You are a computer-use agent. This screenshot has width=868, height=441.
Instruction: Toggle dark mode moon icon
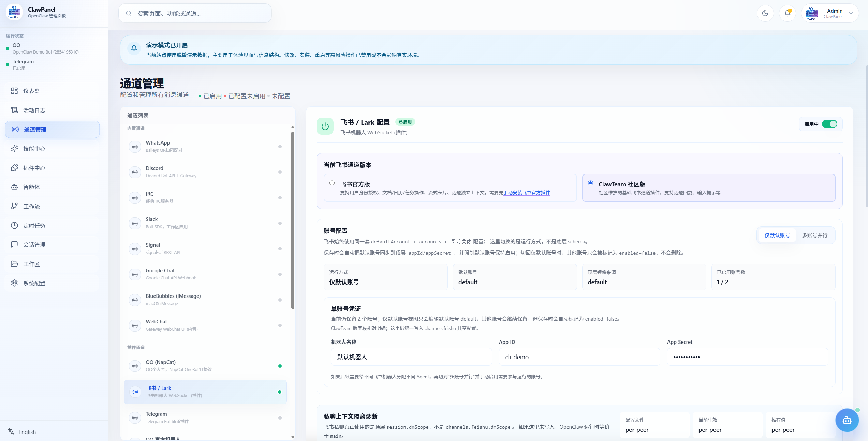(x=765, y=13)
